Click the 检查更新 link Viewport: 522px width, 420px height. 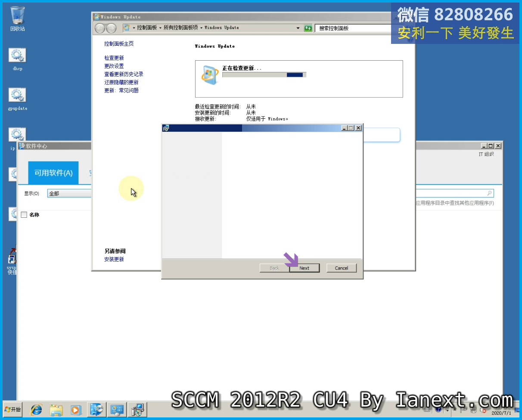coord(114,58)
